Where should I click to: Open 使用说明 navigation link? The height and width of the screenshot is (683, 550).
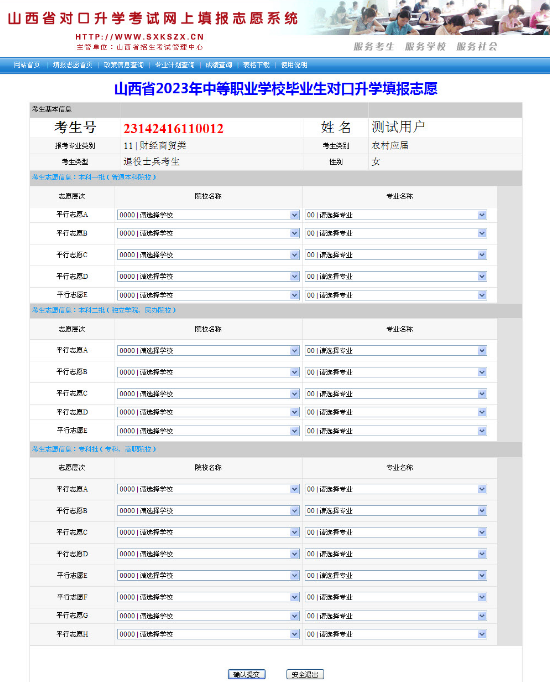coord(294,65)
